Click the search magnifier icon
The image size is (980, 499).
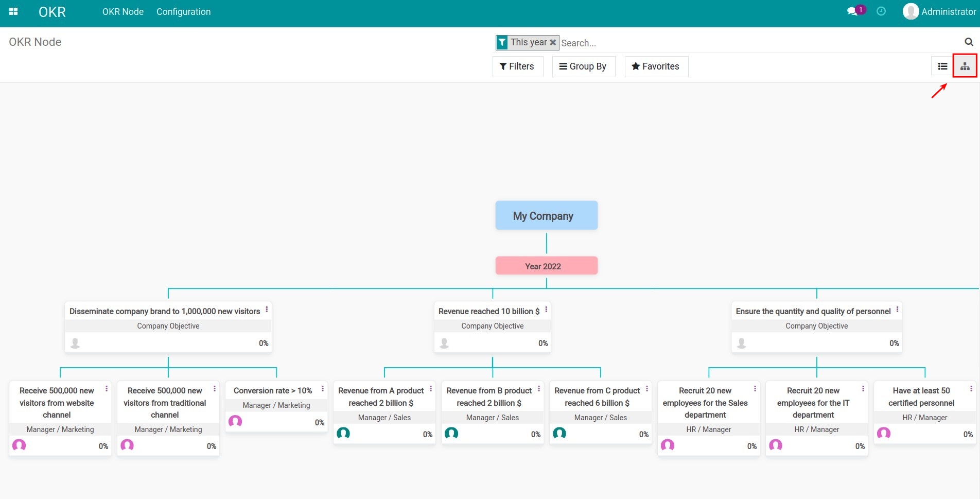969,42
